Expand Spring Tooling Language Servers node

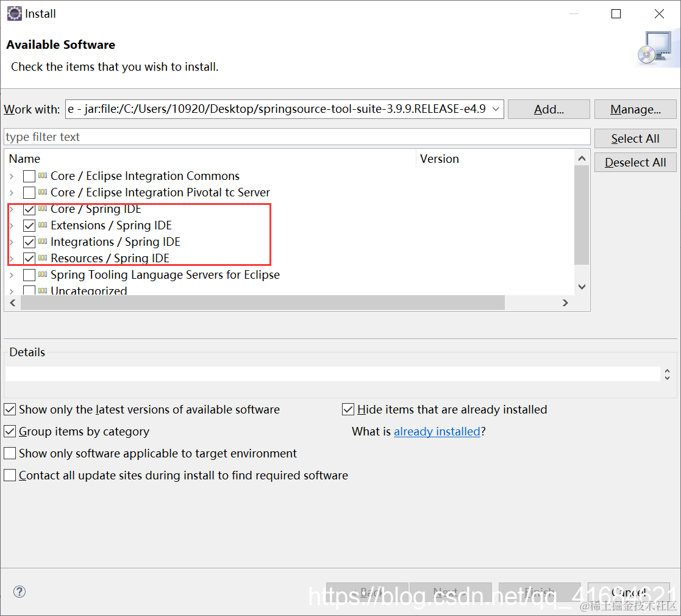[12, 275]
